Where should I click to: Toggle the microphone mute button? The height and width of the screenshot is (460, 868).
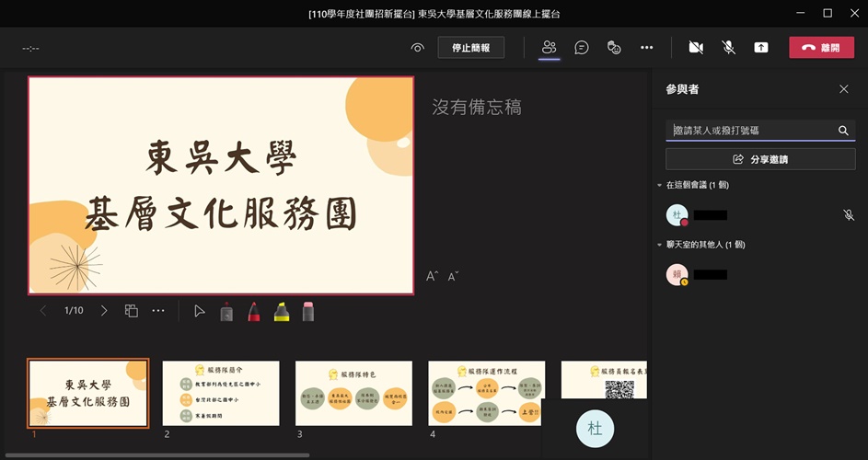tap(729, 48)
